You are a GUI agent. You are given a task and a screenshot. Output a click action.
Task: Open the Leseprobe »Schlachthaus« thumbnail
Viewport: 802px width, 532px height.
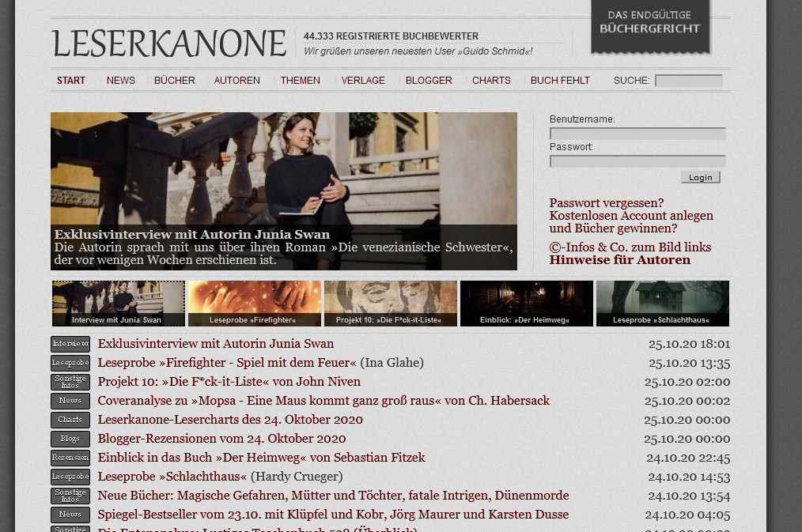coord(662,303)
